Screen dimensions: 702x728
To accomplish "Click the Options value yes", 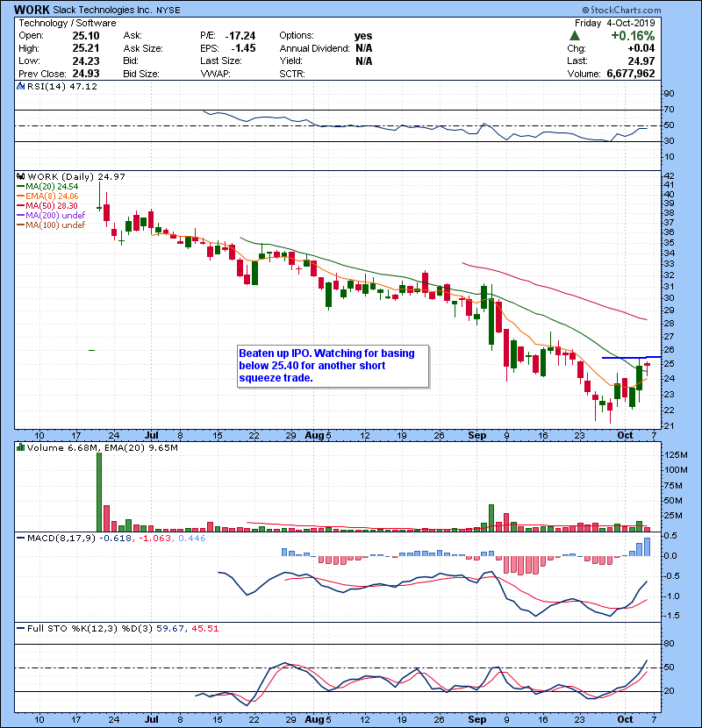I will click(363, 36).
